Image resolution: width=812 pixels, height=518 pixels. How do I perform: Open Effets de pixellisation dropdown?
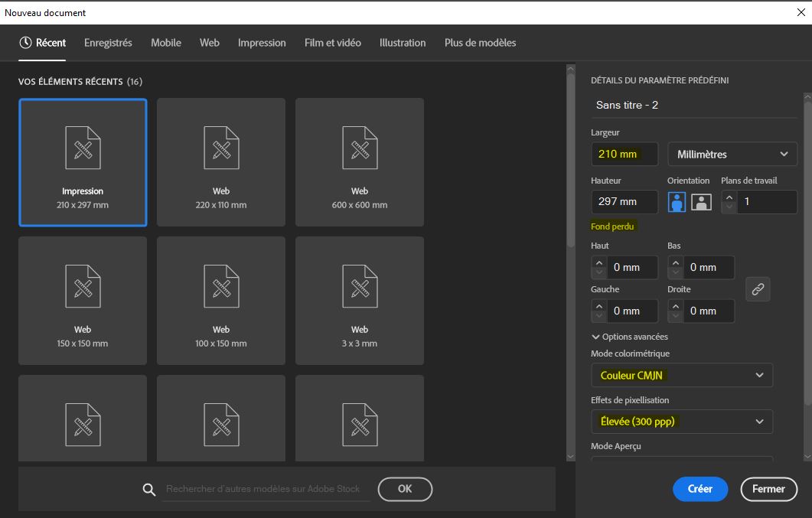point(682,422)
